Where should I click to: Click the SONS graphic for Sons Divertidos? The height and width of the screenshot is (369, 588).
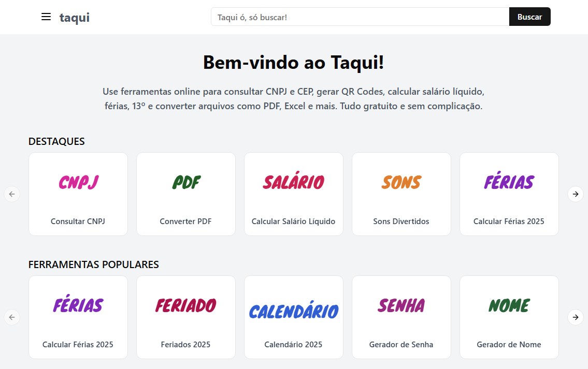401,182
